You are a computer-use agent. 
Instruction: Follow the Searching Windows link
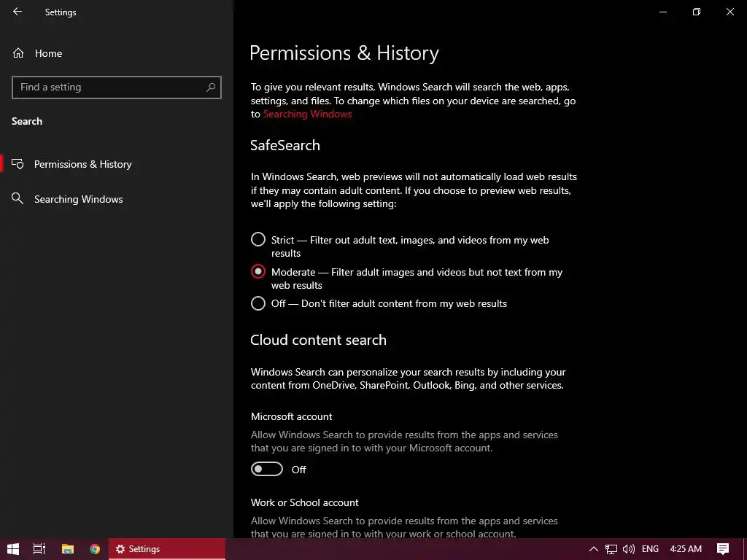coord(307,114)
